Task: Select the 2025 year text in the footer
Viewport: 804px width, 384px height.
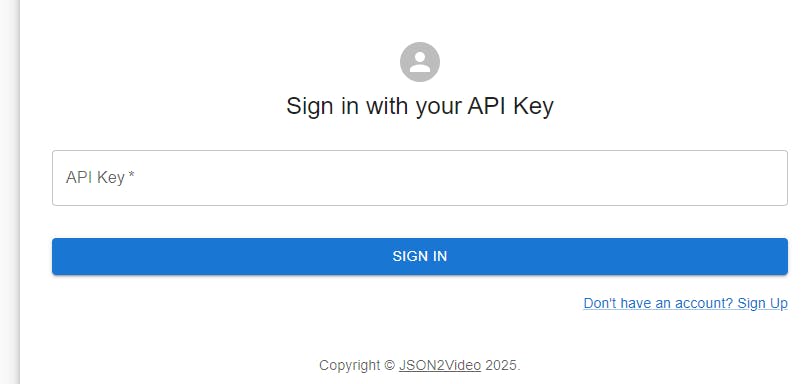Action: 501,366
